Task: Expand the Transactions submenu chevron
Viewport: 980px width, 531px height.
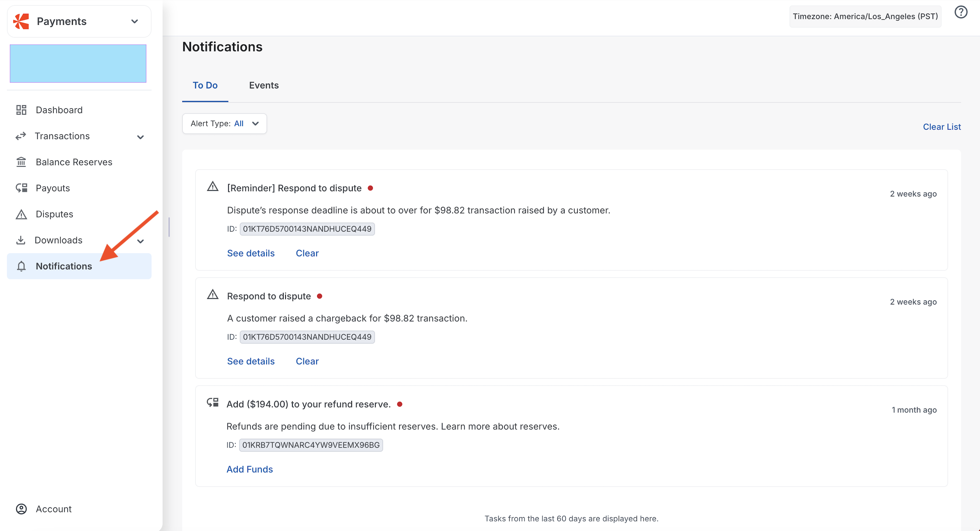Action: pyautogui.click(x=140, y=137)
